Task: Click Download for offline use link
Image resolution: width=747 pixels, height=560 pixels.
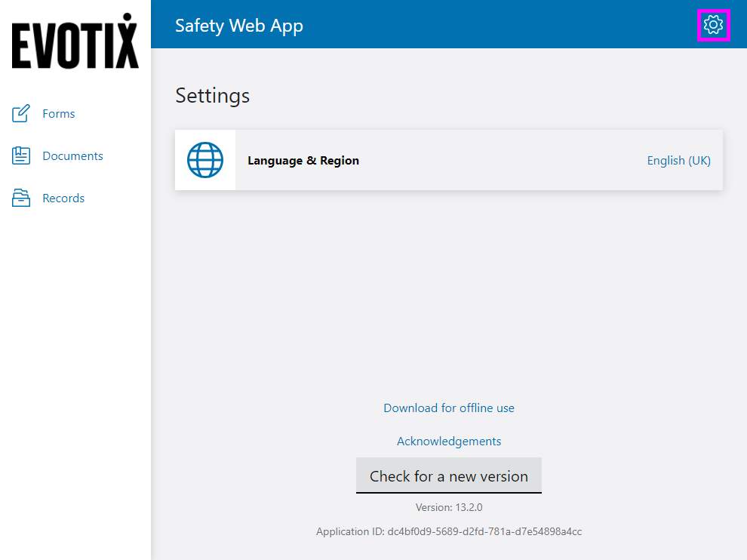Action: click(x=449, y=408)
